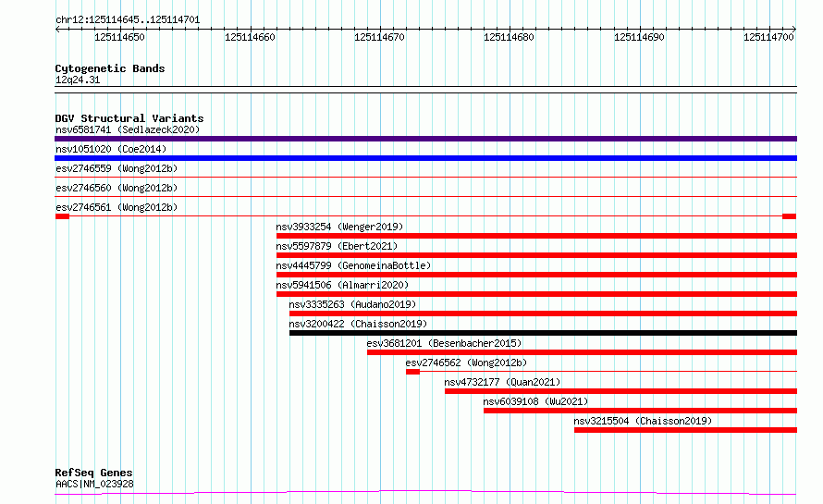Click nsv4732177 (Quan2021) label
Image resolution: width=823 pixels, height=504 pixels.
pyautogui.click(x=502, y=382)
